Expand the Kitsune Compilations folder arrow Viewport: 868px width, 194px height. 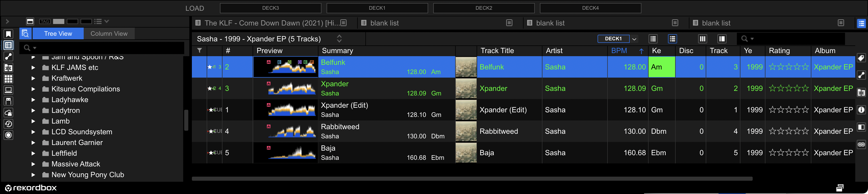click(x=33, y=89)
